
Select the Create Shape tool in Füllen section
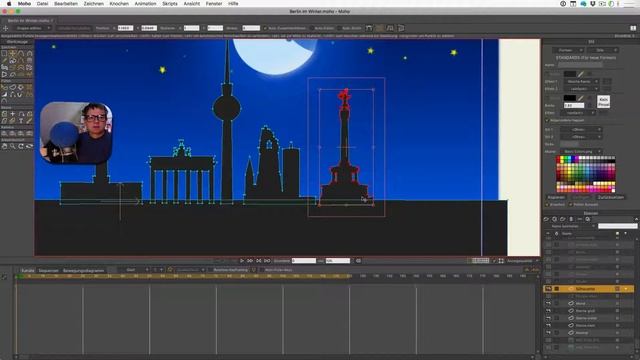click(x=13, y=87)
